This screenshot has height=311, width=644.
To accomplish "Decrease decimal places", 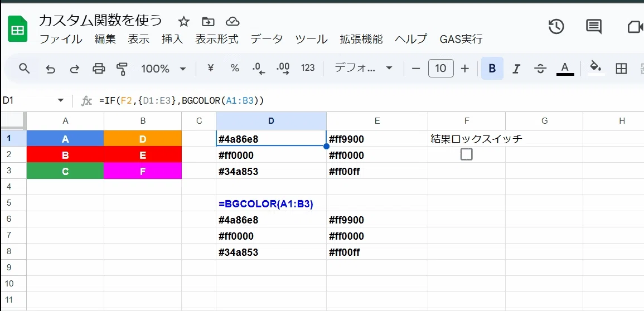I will 259,68.
